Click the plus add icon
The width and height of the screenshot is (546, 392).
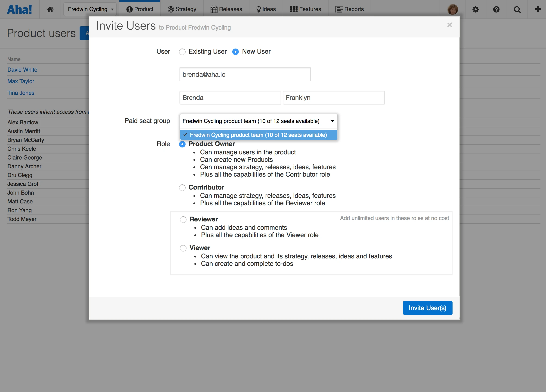538,9
